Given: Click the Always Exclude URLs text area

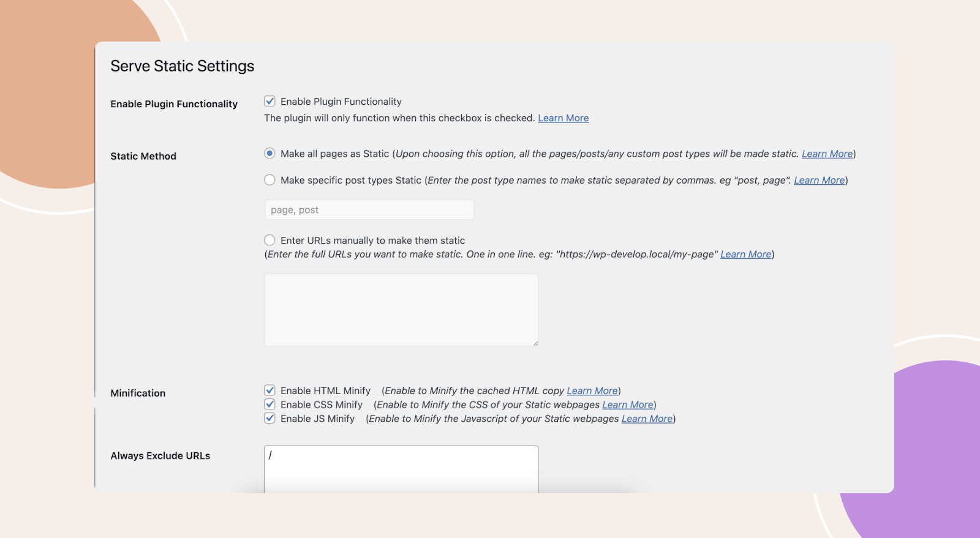Looking at the screenshot, I should [401, 469].
